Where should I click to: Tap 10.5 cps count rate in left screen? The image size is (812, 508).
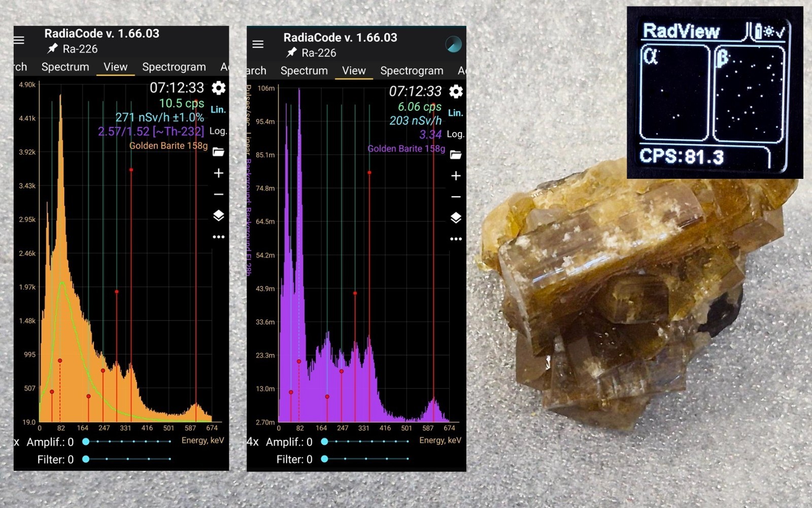click(x=182, y=104)
